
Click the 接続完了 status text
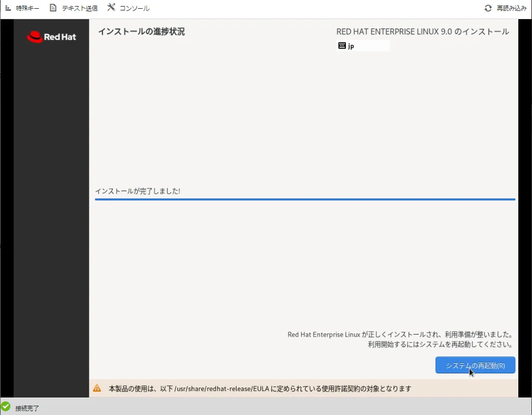pyautogui.click(x=27, y=408)
